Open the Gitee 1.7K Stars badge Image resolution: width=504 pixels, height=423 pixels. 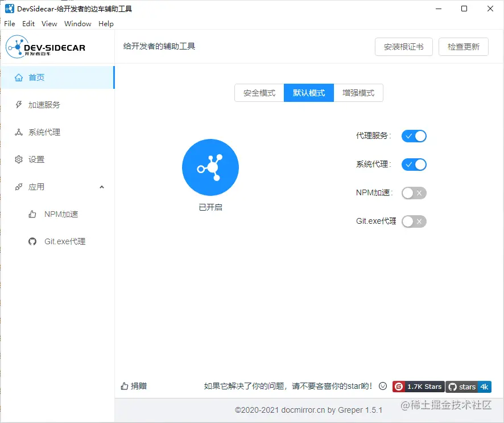(x=418, y=387)
